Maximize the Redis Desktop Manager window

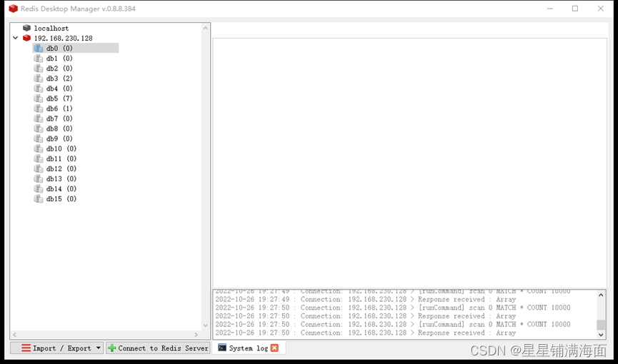click(x=575, y=9)
